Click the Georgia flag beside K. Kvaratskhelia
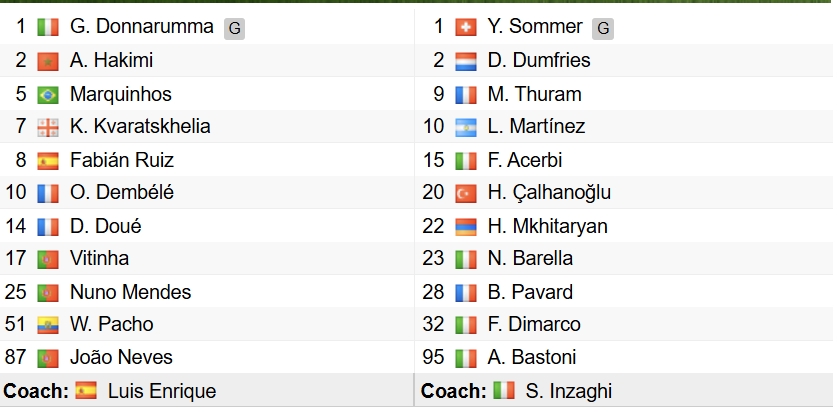This screenshot has height=412, width=838. point(47,127)
